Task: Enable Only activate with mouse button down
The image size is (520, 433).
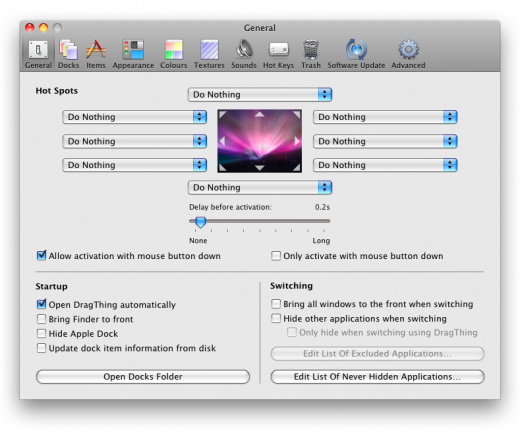Action: coord(276,256)
